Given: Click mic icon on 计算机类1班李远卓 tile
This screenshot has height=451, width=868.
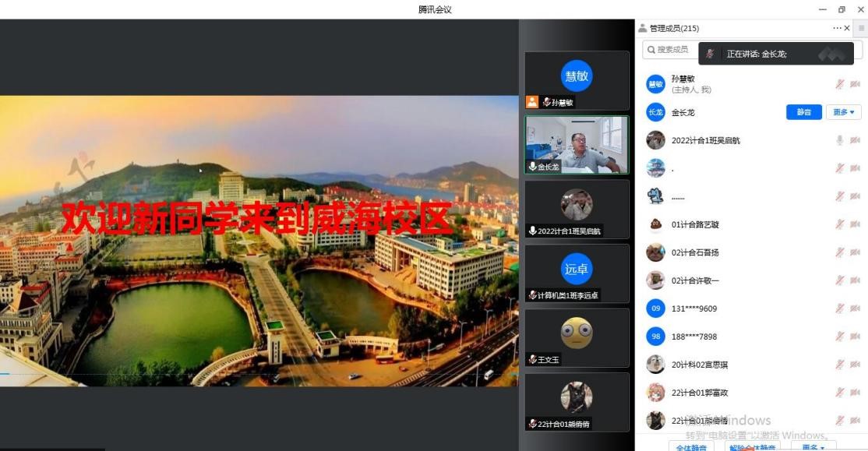Looking at the screenshot, I should coord(533,295).
